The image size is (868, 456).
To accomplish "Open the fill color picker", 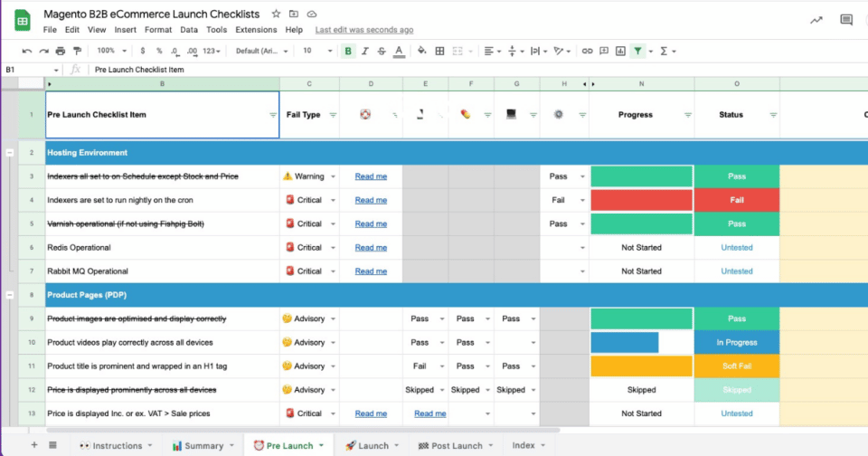I will click(421, 51).
